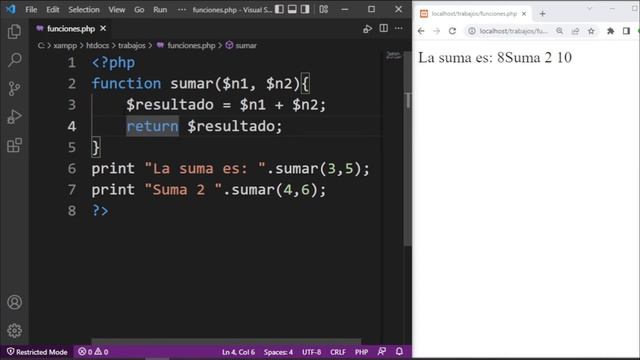Screen dimensions: 640x360
Task: Close the localhost browser tab
Action: 524,14
